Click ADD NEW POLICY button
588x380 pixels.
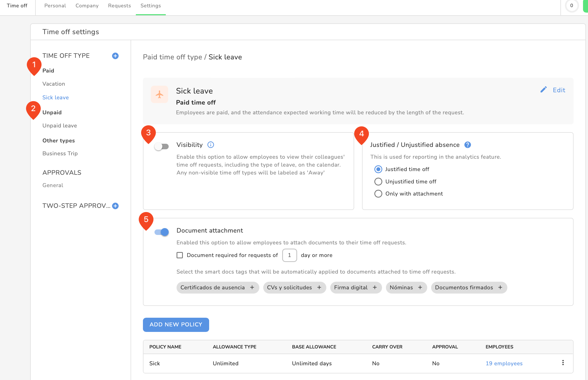tap(176, 325)
